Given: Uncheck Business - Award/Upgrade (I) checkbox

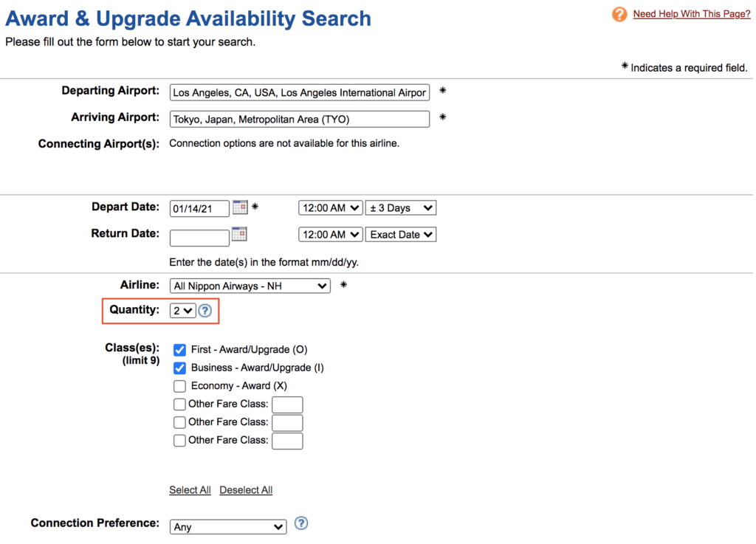Looking at the screenshot, I should pos(179,368).
